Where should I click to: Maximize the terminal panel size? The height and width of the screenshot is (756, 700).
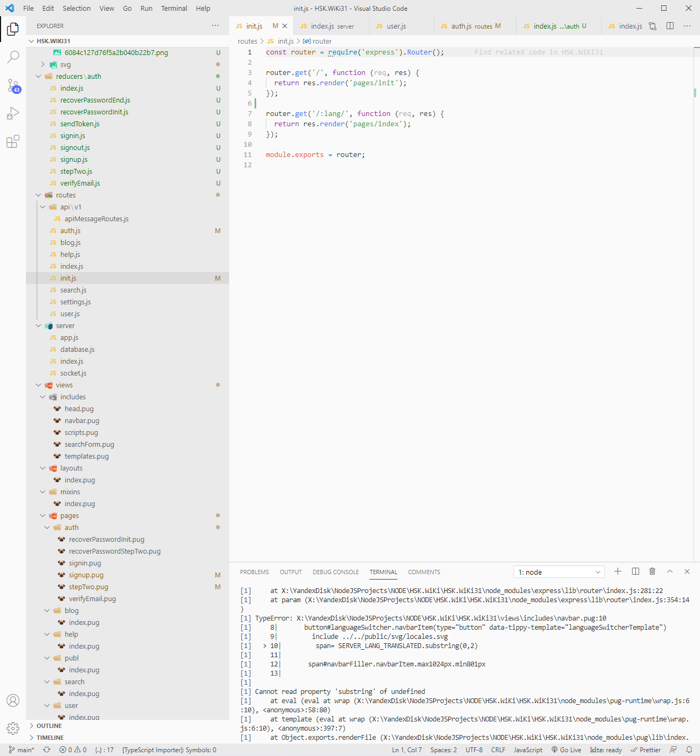click(x=670, y=571)
